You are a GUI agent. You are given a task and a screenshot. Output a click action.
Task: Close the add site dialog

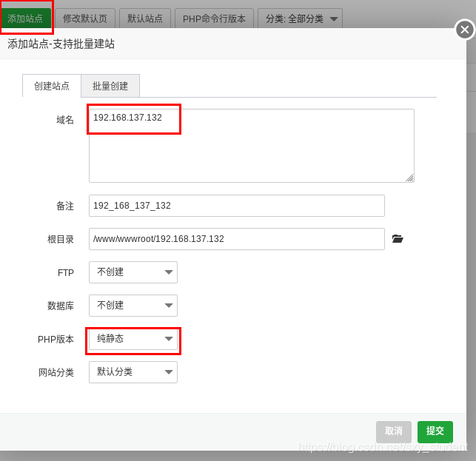[464, 30]
